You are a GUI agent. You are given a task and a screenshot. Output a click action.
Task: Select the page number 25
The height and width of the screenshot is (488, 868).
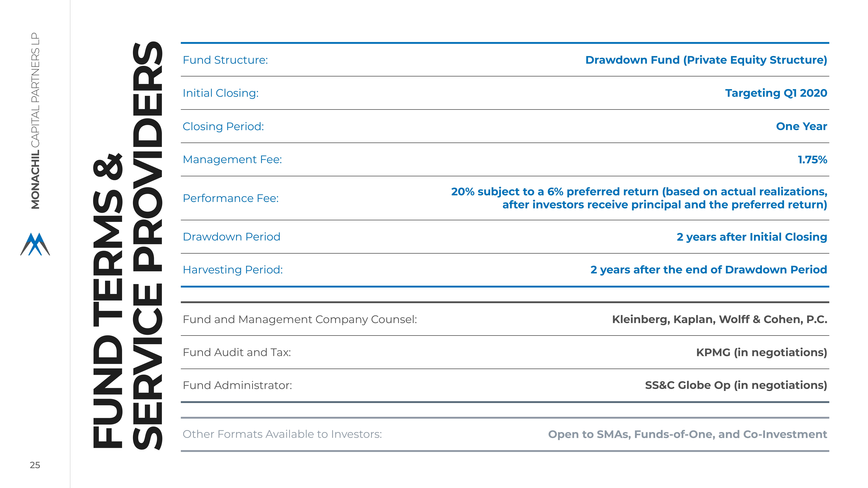pyautogui.click(x=35, y=465)
